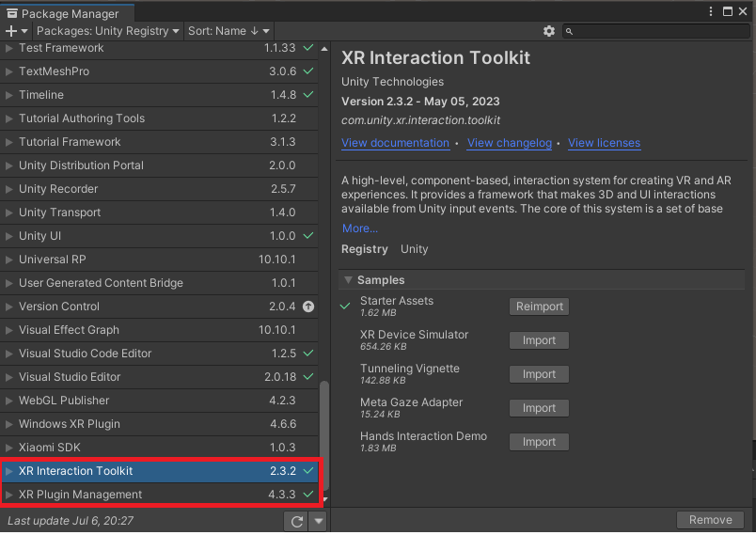Viewport: 756px width, 535px height.
Task: Open the refresh options dropdown arrow
Action: coord(318,521)
